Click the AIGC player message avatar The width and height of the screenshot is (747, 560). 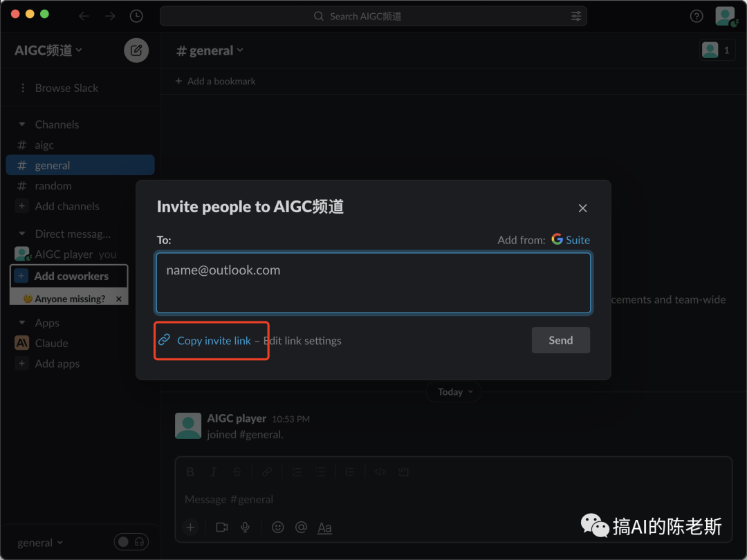pyautogui.click(x=188, y=426)
